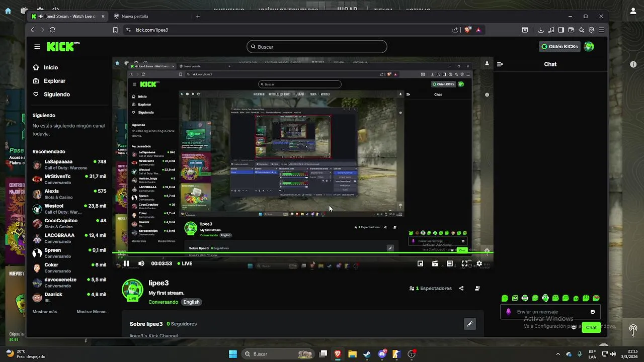
Task: Open Brave Shields lion icon
Action: (467, 30)
